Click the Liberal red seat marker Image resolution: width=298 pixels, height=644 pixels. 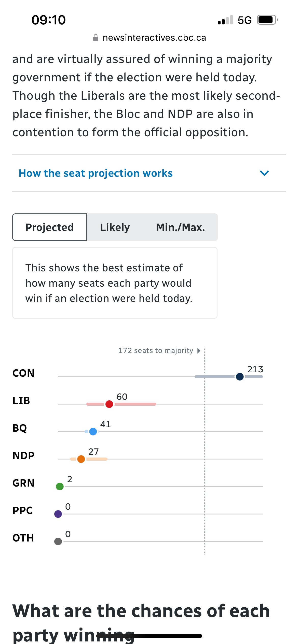(109, 404)
